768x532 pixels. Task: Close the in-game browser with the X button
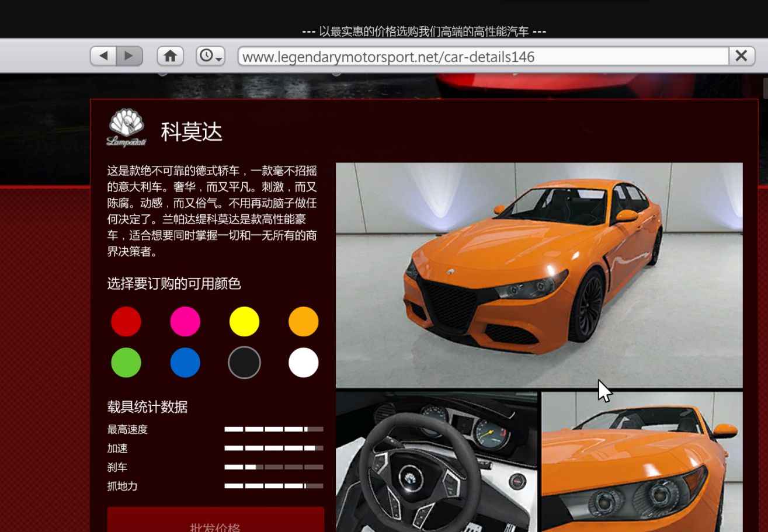click(x=741, y=56)
